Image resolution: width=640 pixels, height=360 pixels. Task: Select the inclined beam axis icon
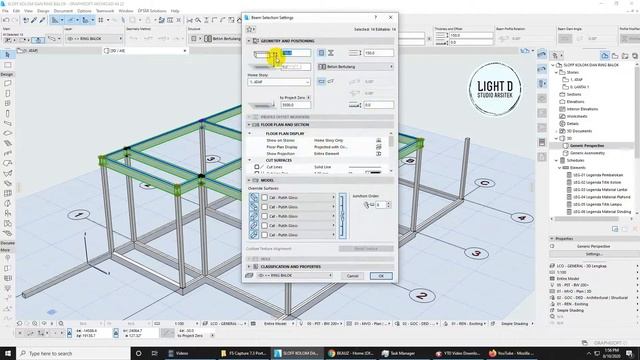click(x=331, y=82)
